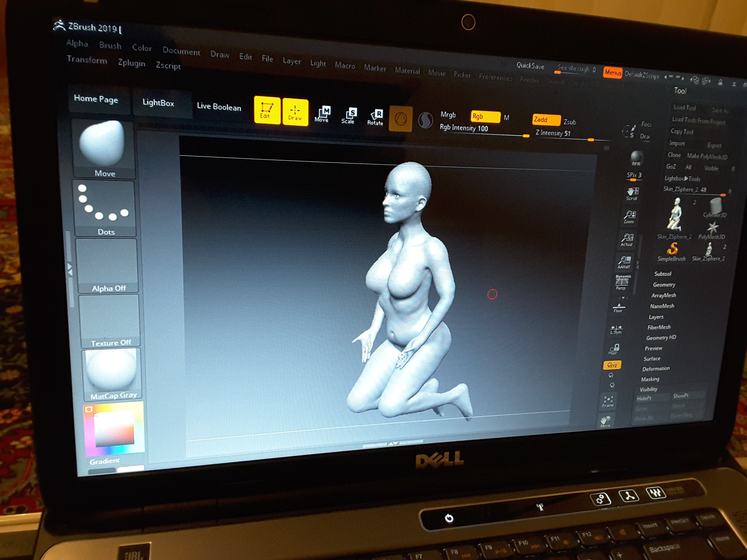747x560 pixels.
Task: Expand the NanoMesh section
Action: coord(662,306)
